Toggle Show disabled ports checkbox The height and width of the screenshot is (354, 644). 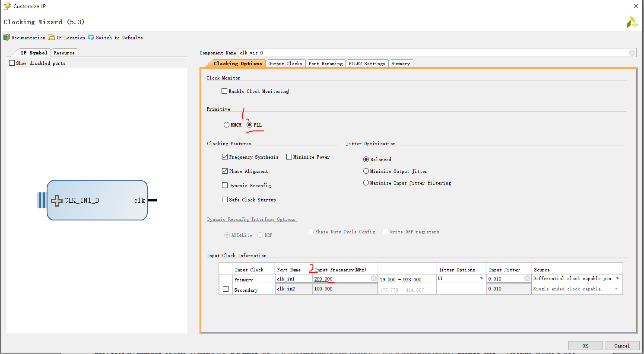[12, 63]
